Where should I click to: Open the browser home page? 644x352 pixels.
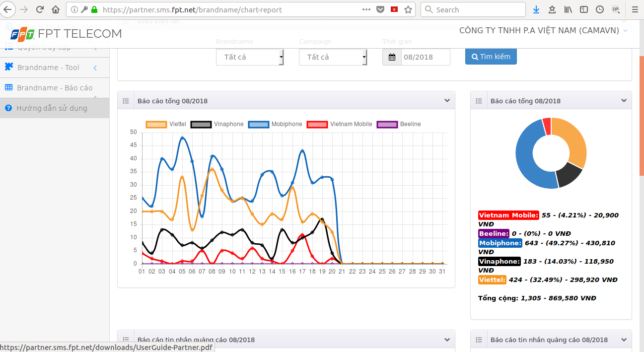click(x=56, y=9)
